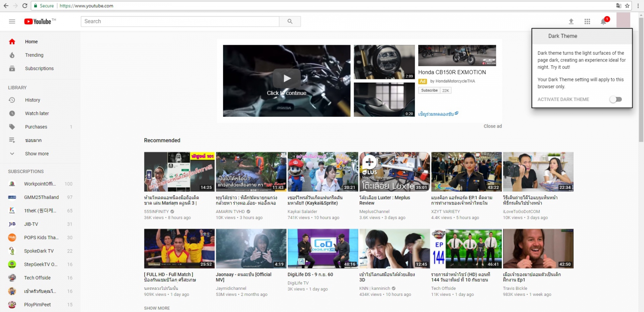The width and height of the screenshot is (644, 312).
Task: Open the Luxter Meplus Review thumbnail
Action: coord(394,171)
